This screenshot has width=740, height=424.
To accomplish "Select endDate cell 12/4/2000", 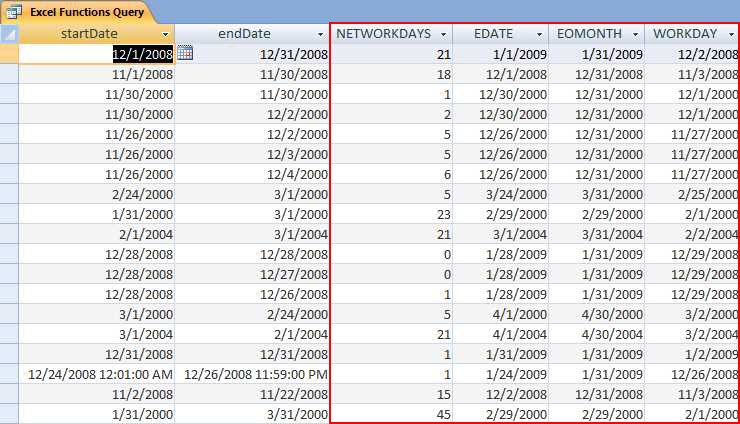I will [x=252, y=174].
